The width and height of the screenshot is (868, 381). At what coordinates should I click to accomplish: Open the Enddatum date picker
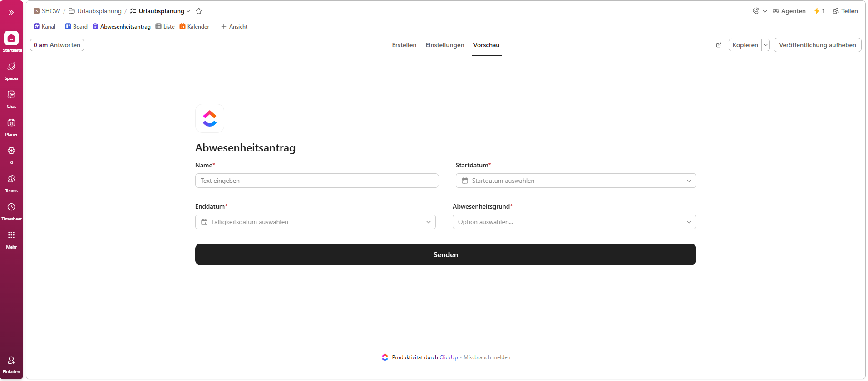click(316, 222)
